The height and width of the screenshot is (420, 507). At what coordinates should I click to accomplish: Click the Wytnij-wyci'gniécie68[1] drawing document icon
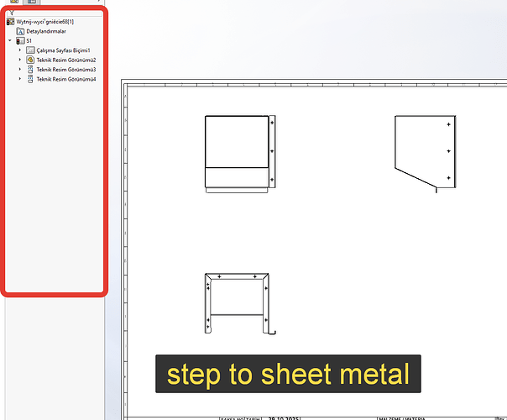coord(11,22)
